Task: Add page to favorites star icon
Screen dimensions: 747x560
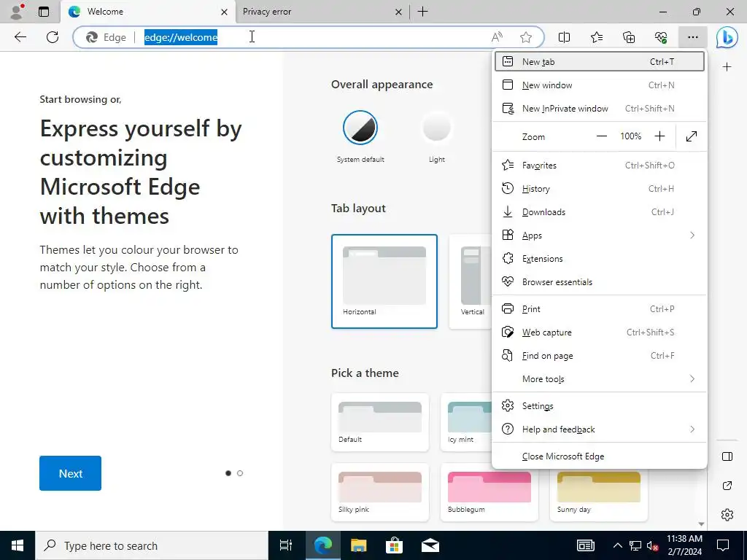Action: (x=526, y=37)
